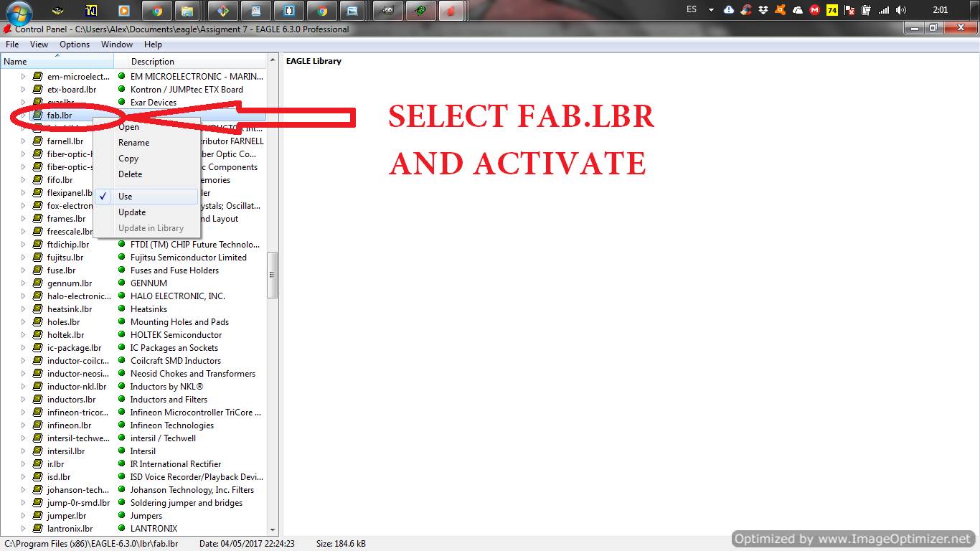This screenshot has width=980, height=551.
Task: Open the green circuit board taskbar icon
Action: (420, 11)
